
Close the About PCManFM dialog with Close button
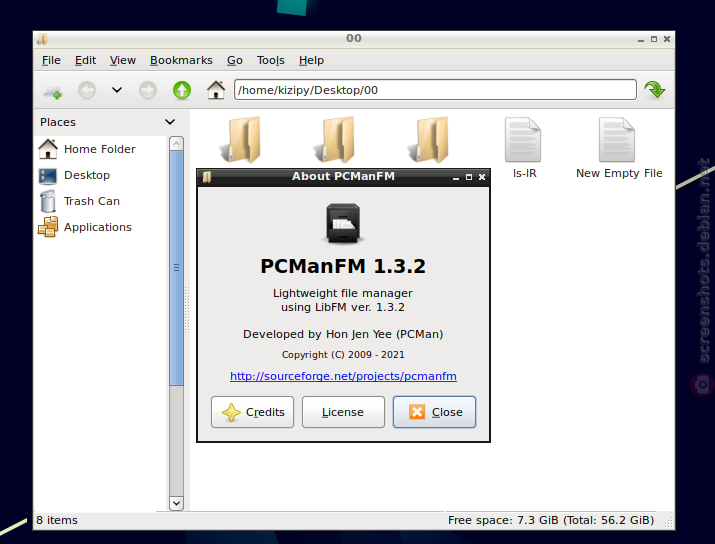[434, 412]
